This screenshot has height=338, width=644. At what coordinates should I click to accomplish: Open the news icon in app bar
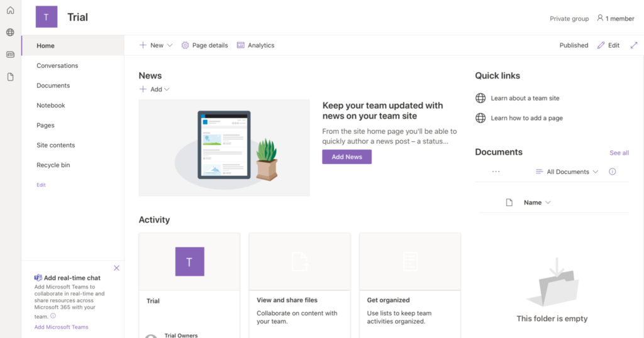[10, 54]
